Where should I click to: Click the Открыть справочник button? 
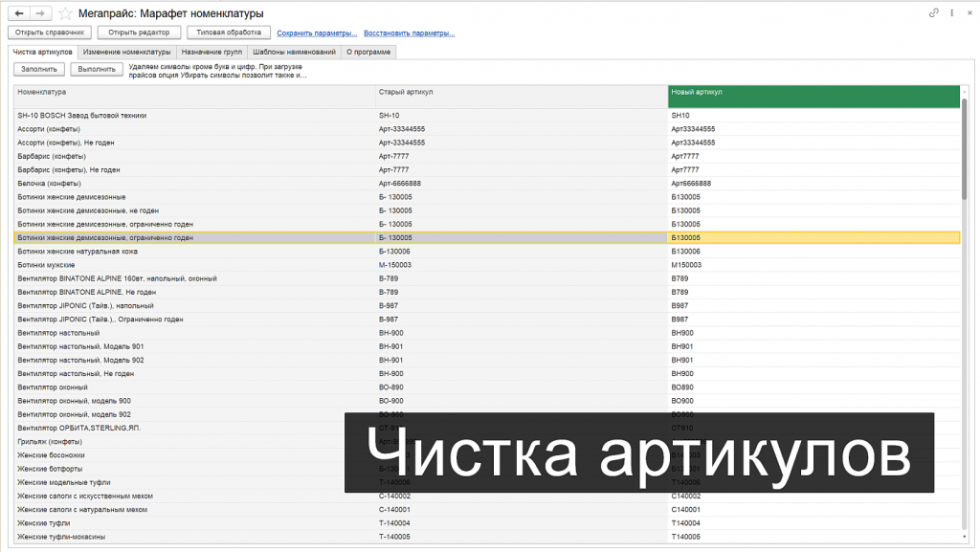(48, 32)
